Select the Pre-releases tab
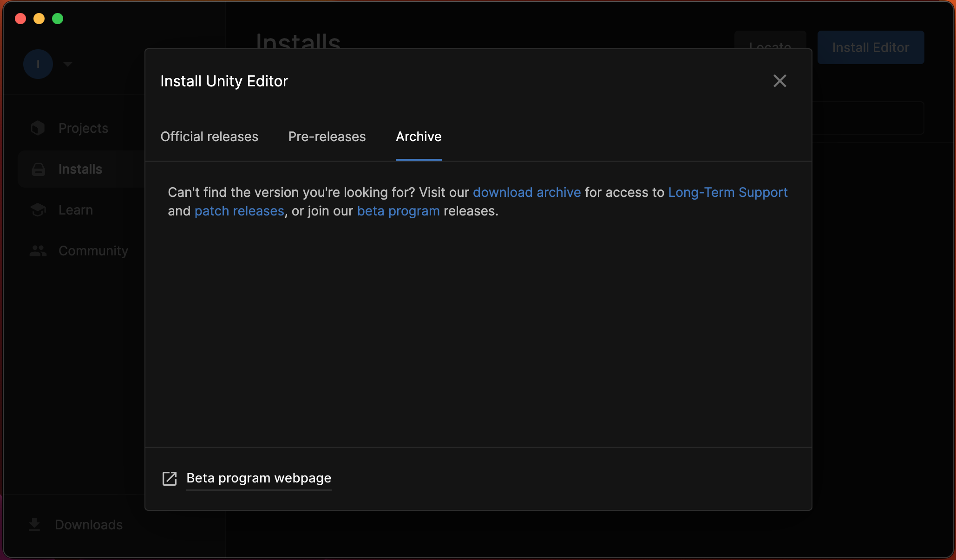This screenshot has width=956, height=560. coord(327,136)
